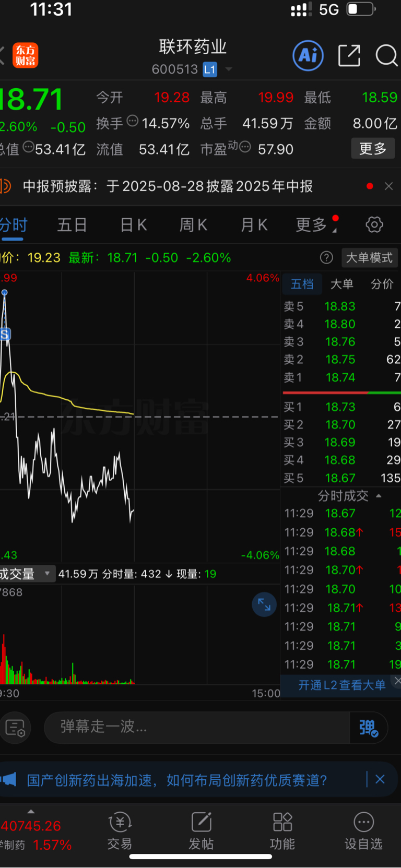This screenshot has width=401, height=868.
Task: Open the 更多 chart period dropdown
Action: [x=316, y=225]
